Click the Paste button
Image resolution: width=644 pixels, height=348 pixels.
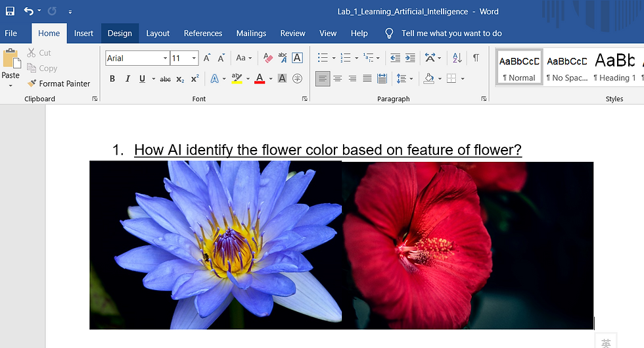pyautogui.click(x=11, y=64)
